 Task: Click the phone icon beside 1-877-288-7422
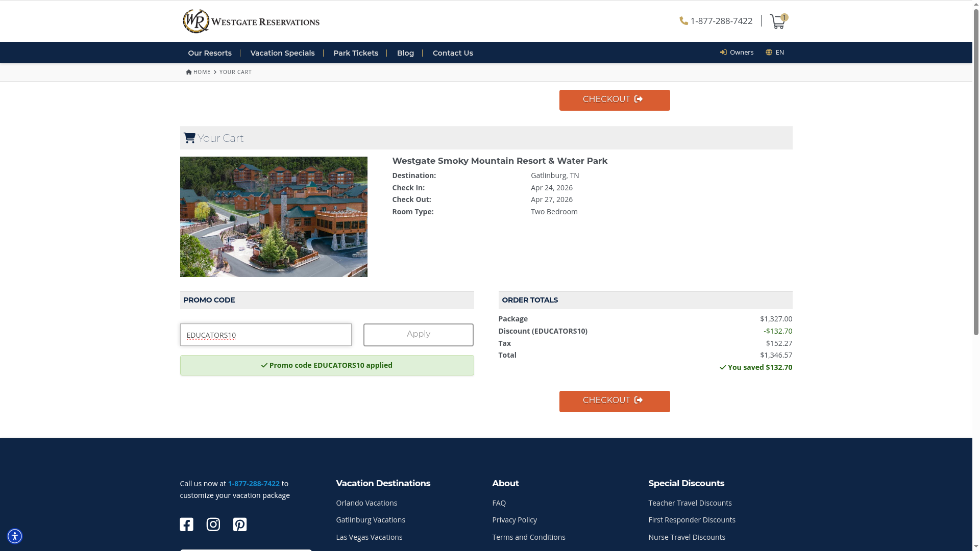click(x=683, y=21)
